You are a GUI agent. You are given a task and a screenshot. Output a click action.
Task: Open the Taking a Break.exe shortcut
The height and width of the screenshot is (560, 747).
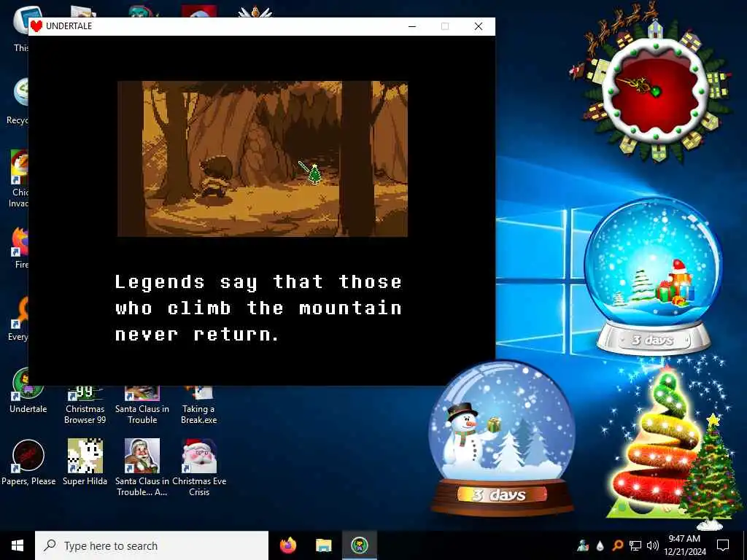coord(198,404)
